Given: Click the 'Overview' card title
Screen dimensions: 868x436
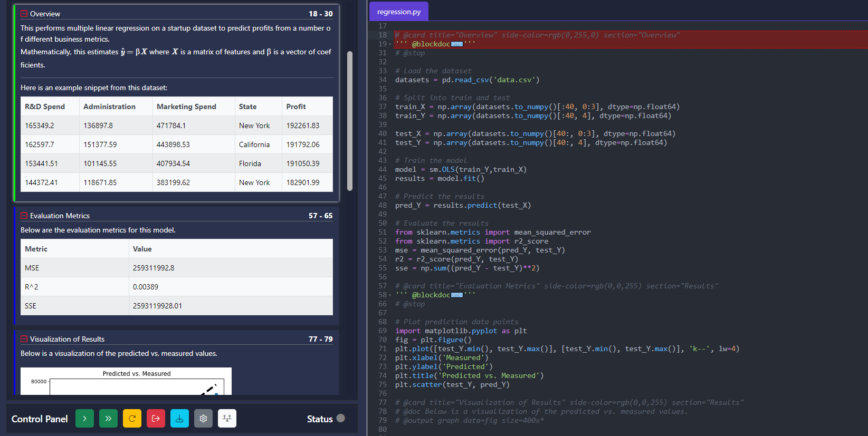Looking at the screenshot, I should coord(45,14).
